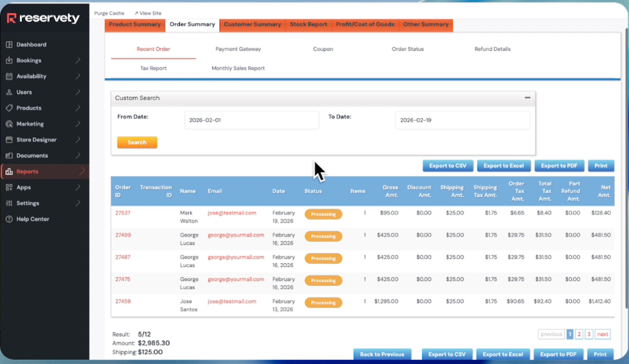Click the Settings sliders icon
The image size is (629, 364).
point(9,203)
